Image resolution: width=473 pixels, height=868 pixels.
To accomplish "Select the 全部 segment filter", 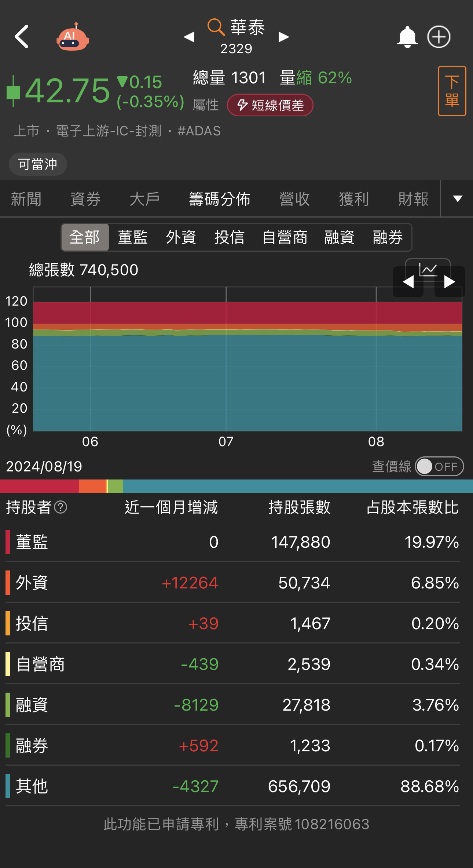I will tap(85, 237).
